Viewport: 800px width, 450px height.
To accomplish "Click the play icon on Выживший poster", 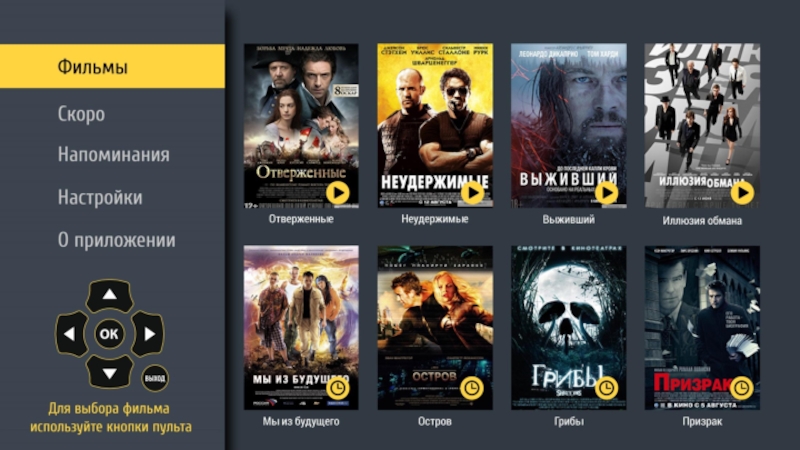I will click(606, 192).
